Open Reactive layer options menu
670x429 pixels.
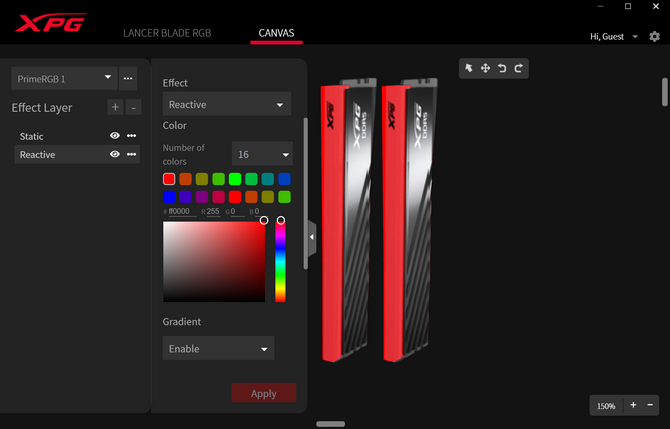click(x=131, y=154)
